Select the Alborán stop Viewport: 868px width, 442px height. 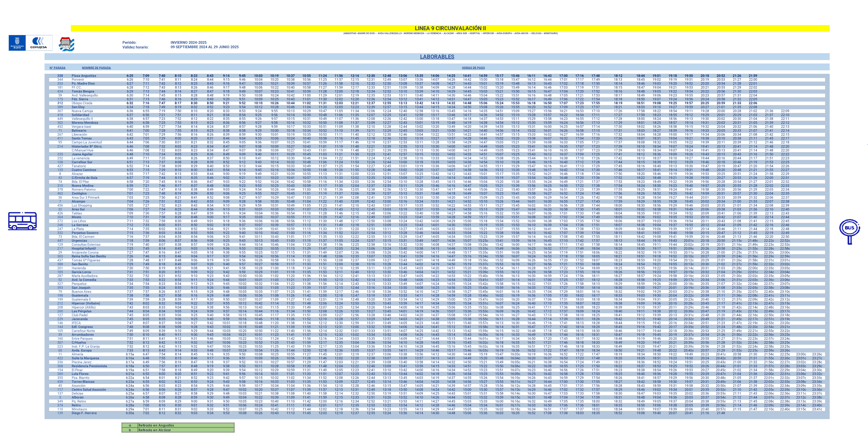(x=78, y=398)
